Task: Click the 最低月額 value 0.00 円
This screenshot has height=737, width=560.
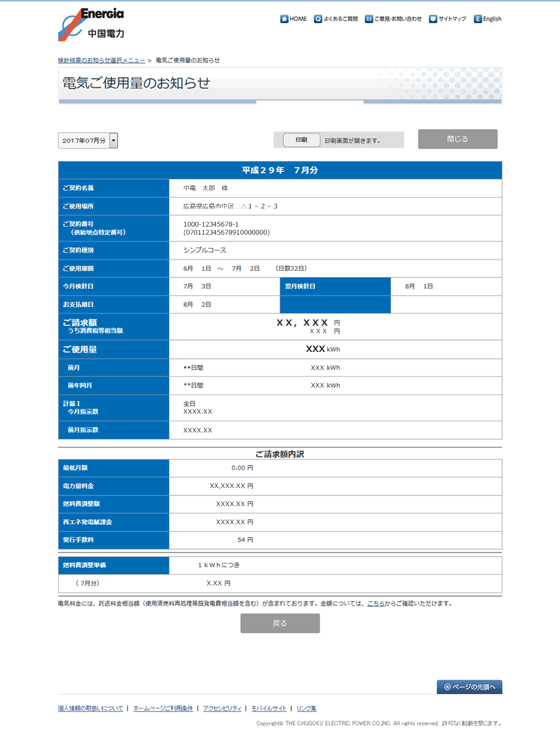Action: tap(243, 467)
